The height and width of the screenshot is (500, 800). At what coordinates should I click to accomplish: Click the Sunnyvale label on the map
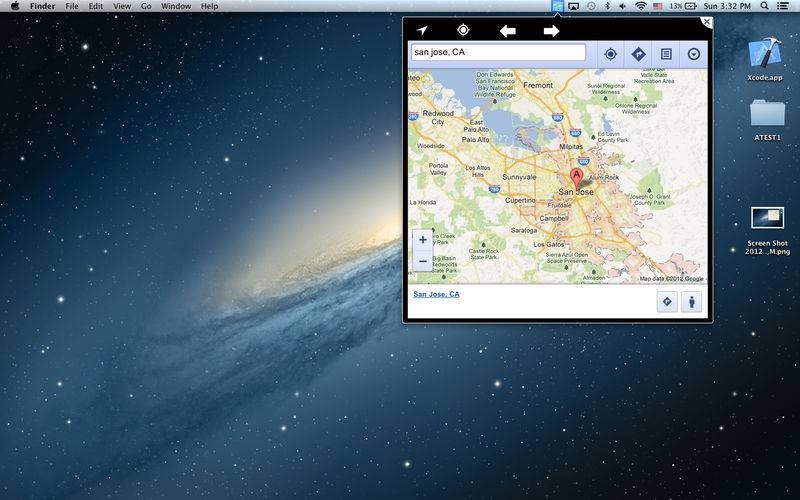tap(519, 177)
